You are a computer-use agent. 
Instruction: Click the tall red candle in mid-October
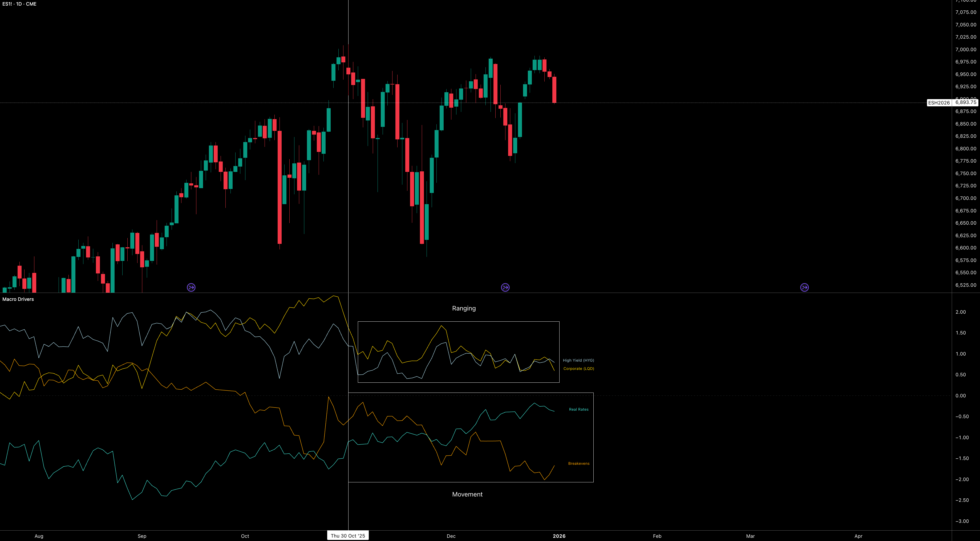280,187
